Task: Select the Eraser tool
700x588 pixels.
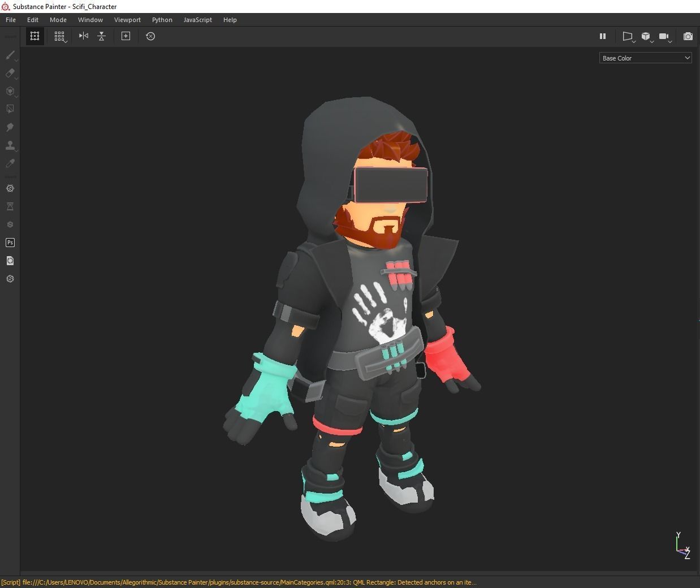Action: coord(10,73)
